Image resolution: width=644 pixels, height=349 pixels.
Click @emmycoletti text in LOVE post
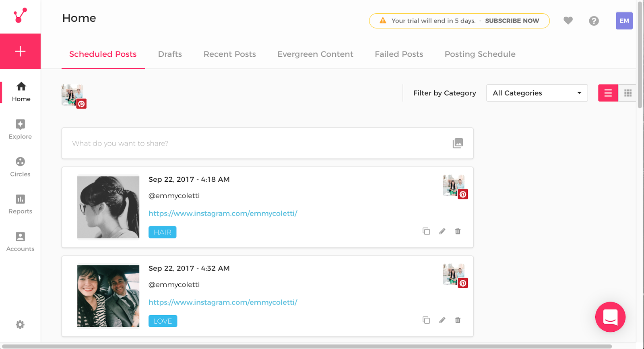[x=174, y=285]
